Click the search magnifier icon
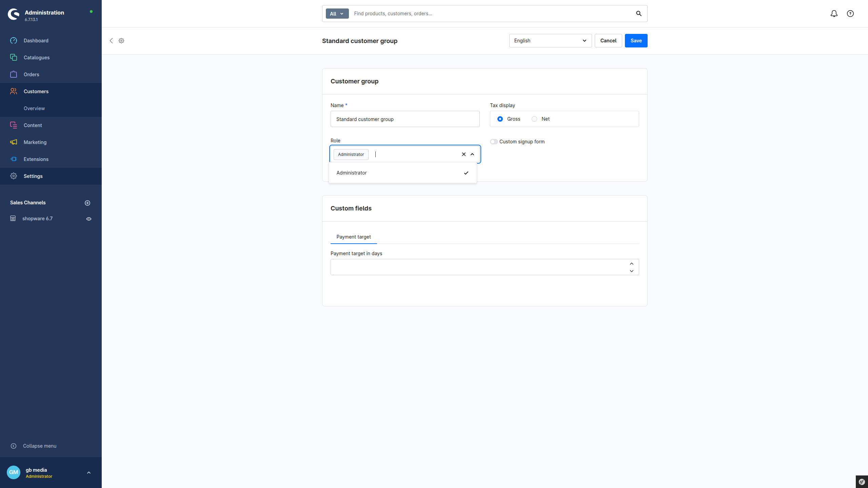This screenshot has width=868, height=488. coord(639,14)
